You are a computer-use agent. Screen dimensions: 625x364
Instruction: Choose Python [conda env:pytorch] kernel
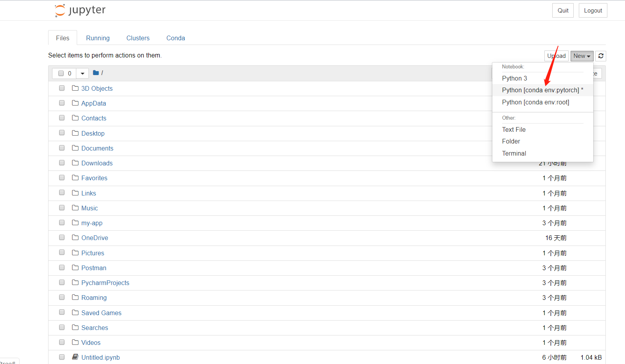click(x=542, y=90)
